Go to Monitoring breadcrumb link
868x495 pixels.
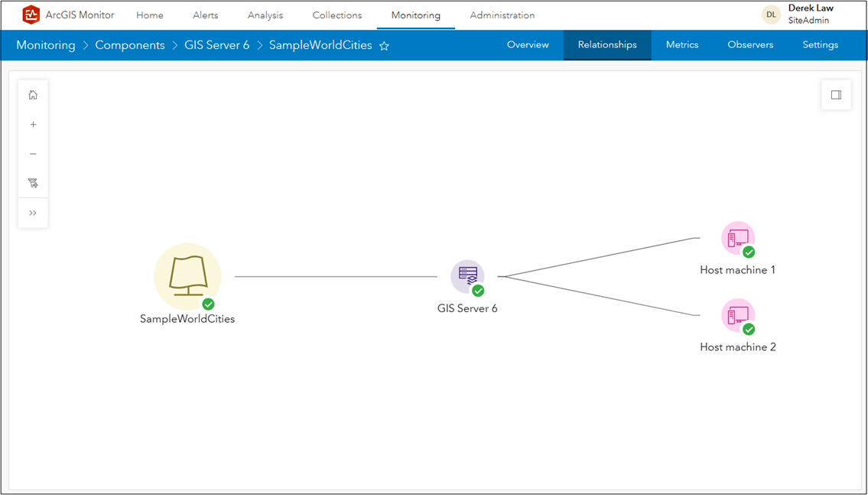click(x=45, y=45)
